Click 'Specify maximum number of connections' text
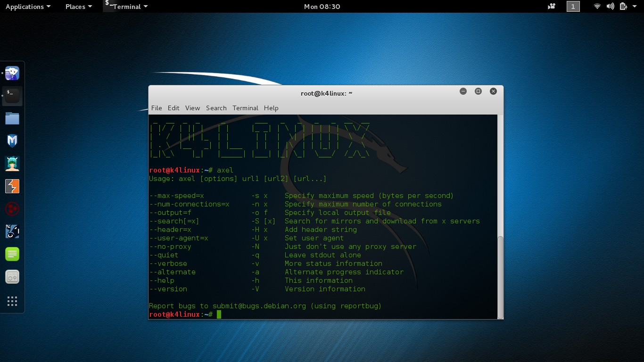The width and height of the screenshot is (644, 362). click(363, 204)
